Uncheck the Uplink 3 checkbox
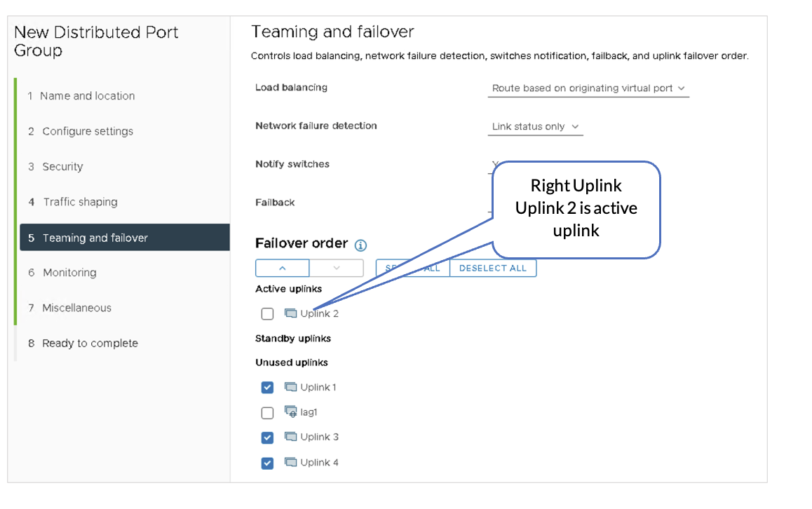812x509 pixels. (x=267, y=437)
